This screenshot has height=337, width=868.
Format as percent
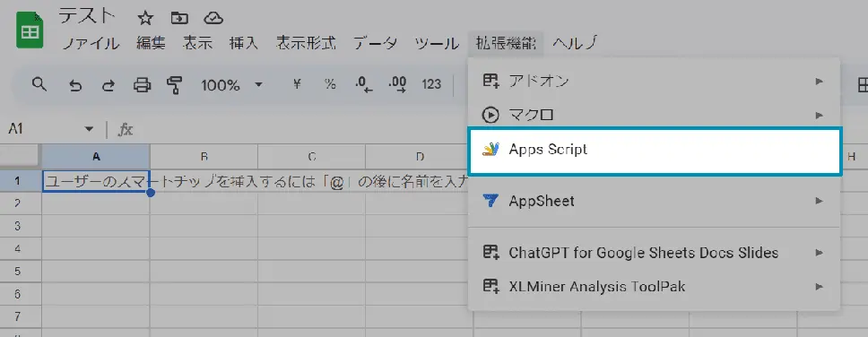331,84
